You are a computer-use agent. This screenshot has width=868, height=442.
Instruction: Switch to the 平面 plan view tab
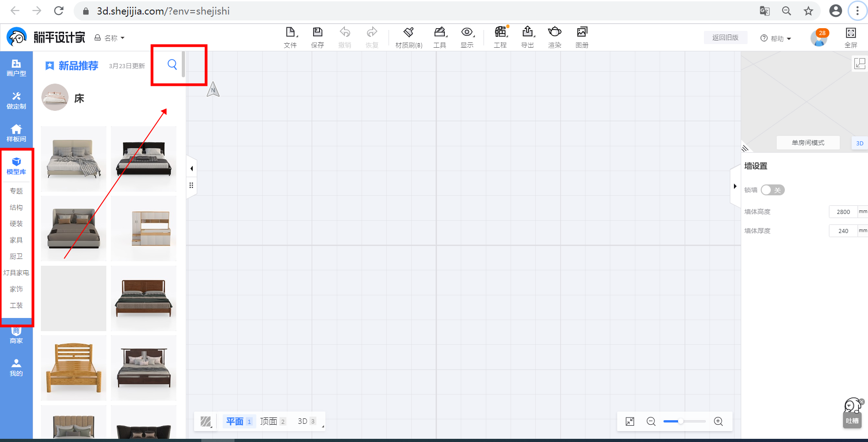[239, 422]
